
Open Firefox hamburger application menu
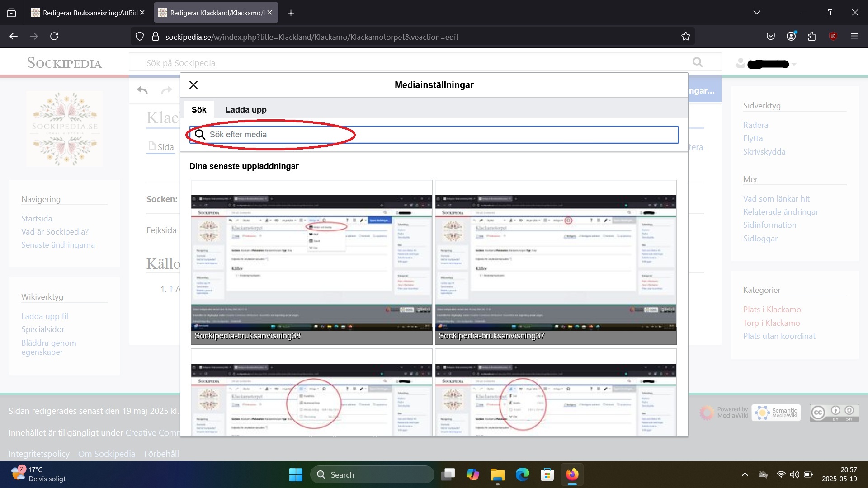854,37
